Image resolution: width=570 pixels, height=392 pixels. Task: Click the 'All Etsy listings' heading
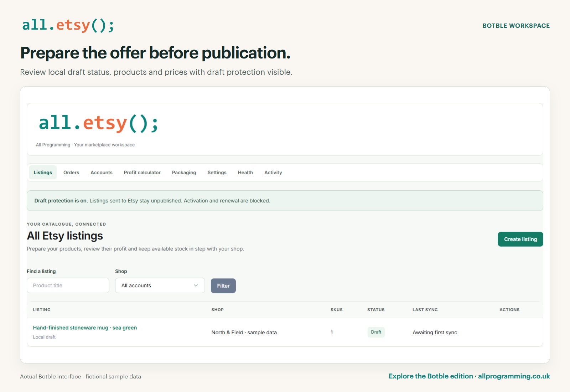[x=65, y=236]
